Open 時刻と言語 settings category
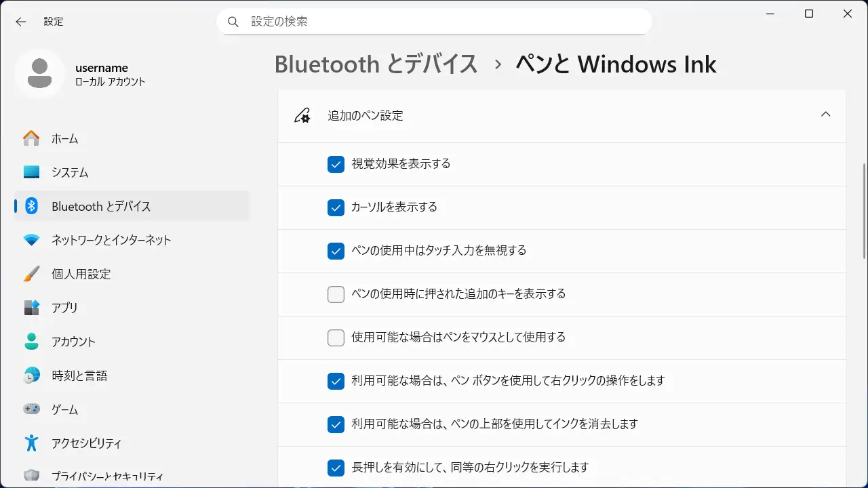This screenshot has height=488, width=868. (79, 375)
